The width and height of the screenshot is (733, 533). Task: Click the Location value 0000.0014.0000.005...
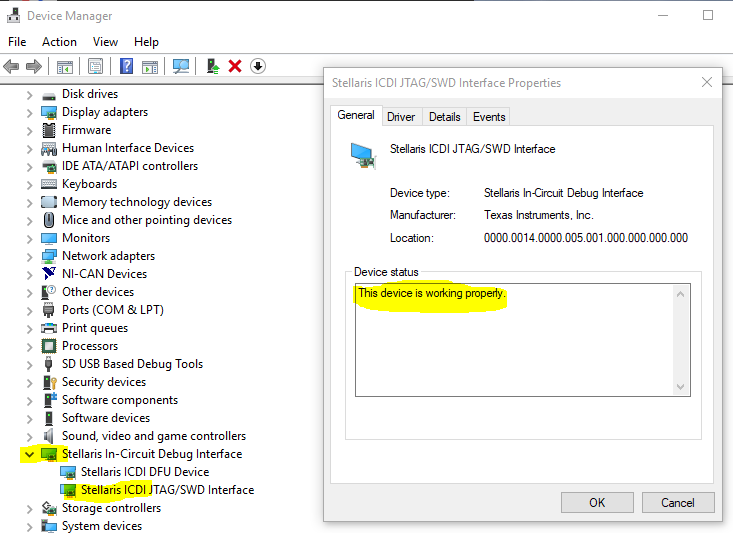586,238
